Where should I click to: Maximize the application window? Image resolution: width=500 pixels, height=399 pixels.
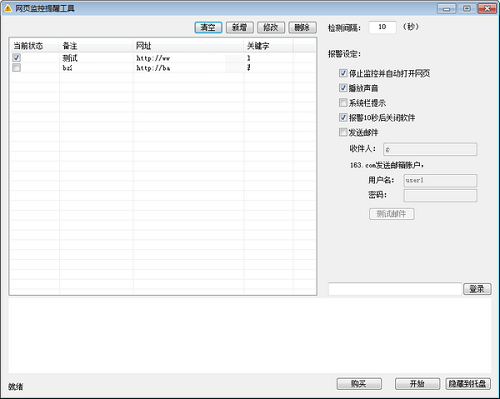coord(467,9)
